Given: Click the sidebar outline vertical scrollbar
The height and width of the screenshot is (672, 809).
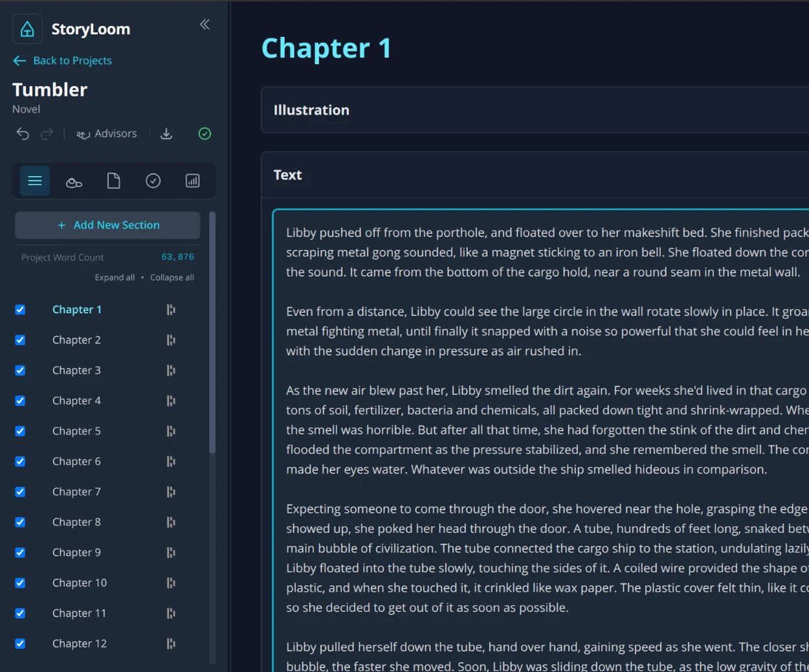Looking at the screenshot, I should coord(212,333).
